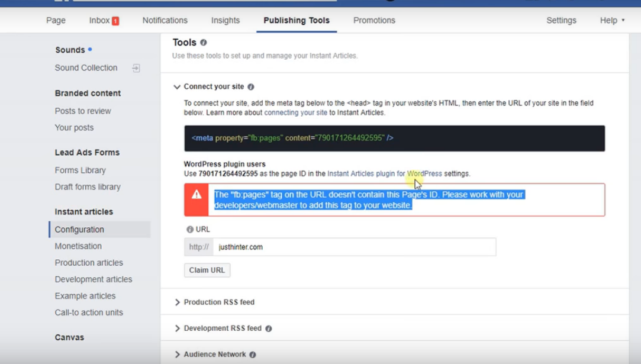This screenshot has height=364, width=641.
Task: Click the info icon beside Tools heading
Action: [203, 43]
